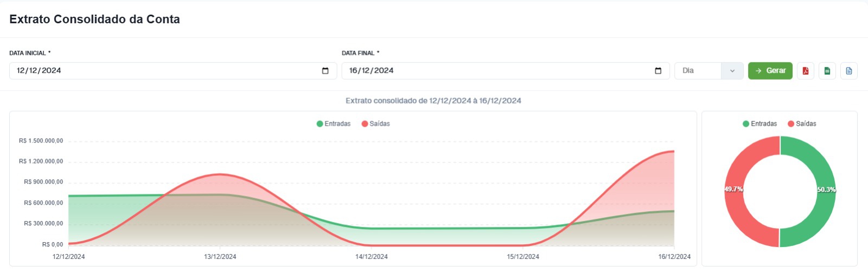Click the 15/12/2024 axis label
This screenshot has height=273, width=868.
pos(523,257)
